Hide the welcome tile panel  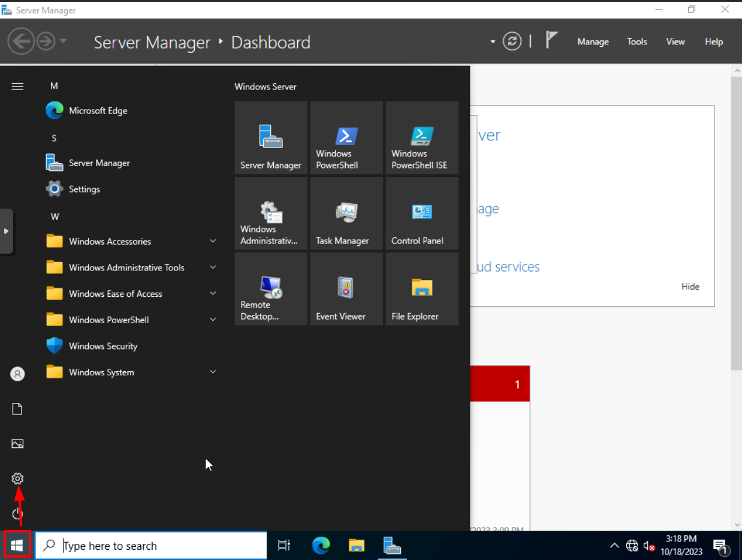690,287
